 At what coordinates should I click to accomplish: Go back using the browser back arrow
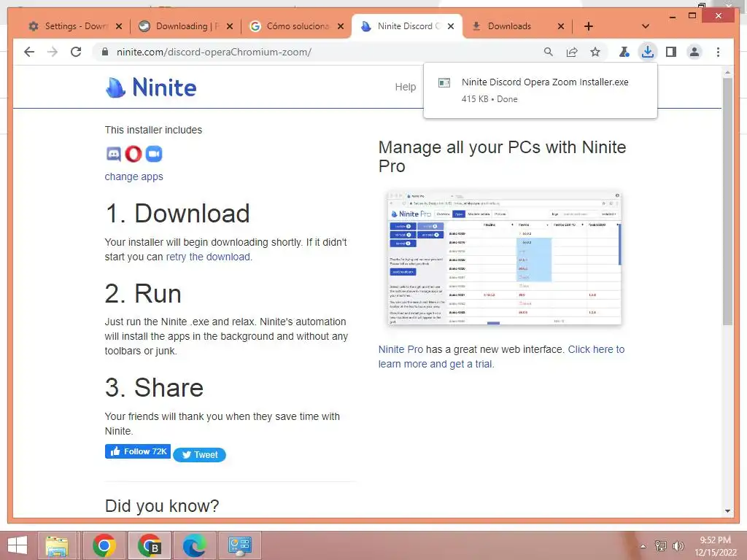coord(29,52)
